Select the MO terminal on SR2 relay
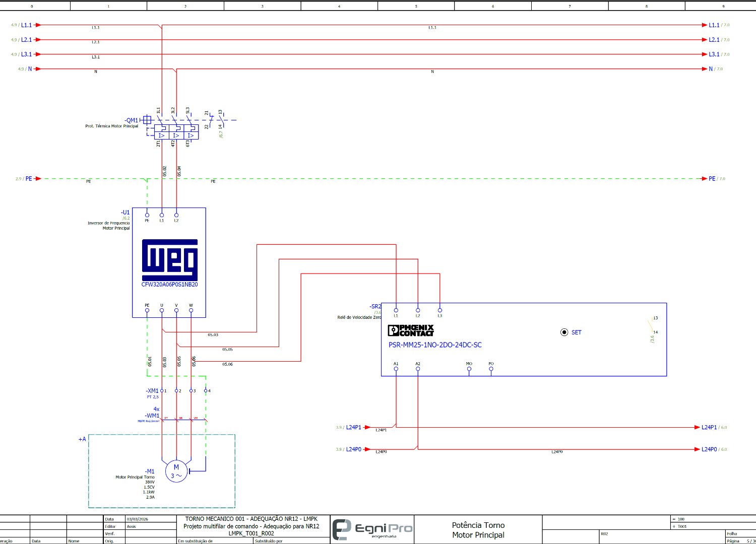 [x=469, y=369]
